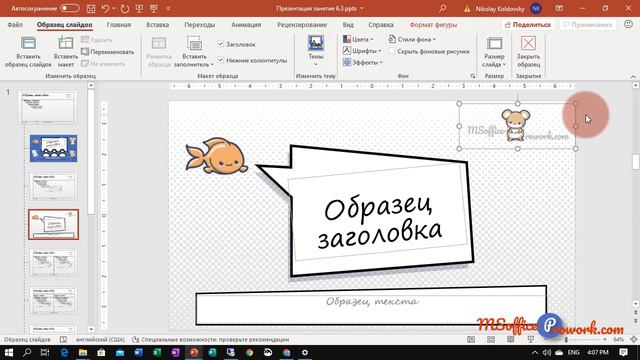Open Цвета dropdown
Screen dimensions: 640x360
coord(358,39)
